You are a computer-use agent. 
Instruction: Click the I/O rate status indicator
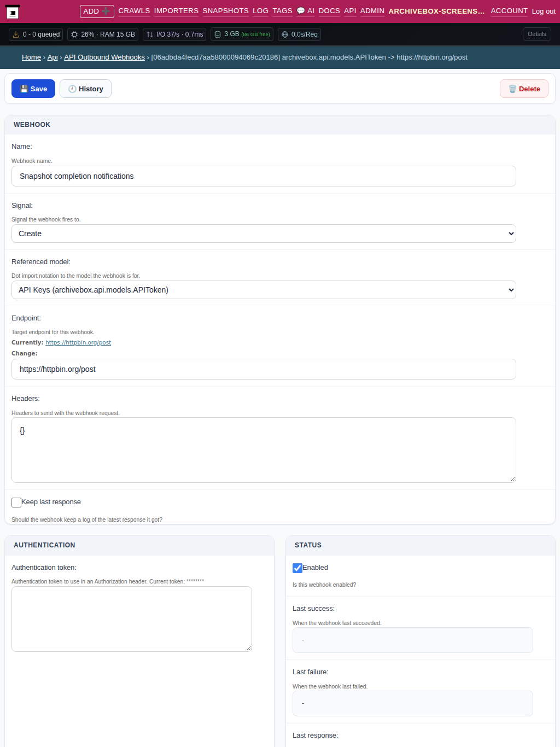pyautogui.click(x=174, y=34)
